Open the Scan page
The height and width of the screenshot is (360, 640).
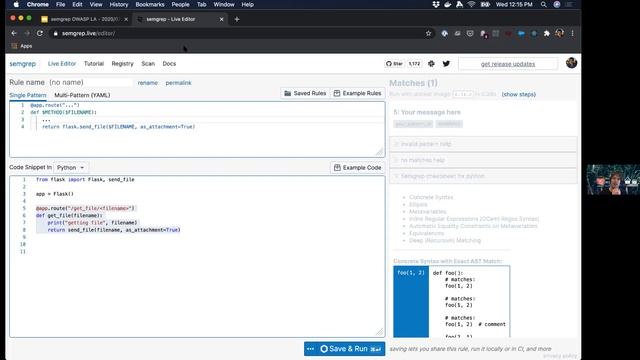[148, 64]
